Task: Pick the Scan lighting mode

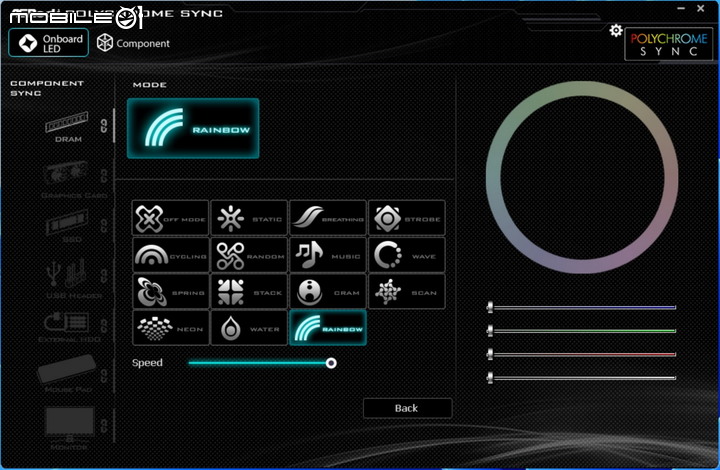Action: click(x=407, y=291)
